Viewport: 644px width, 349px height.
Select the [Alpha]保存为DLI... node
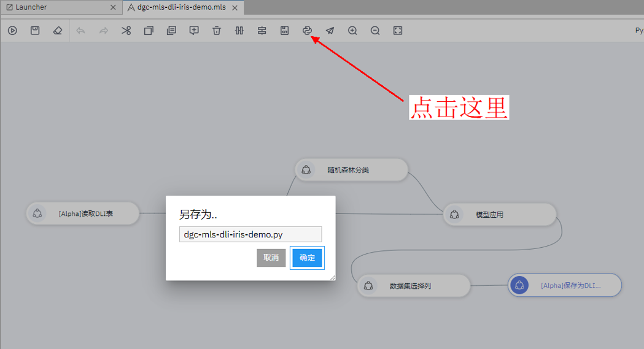click(x=565, y=285)
